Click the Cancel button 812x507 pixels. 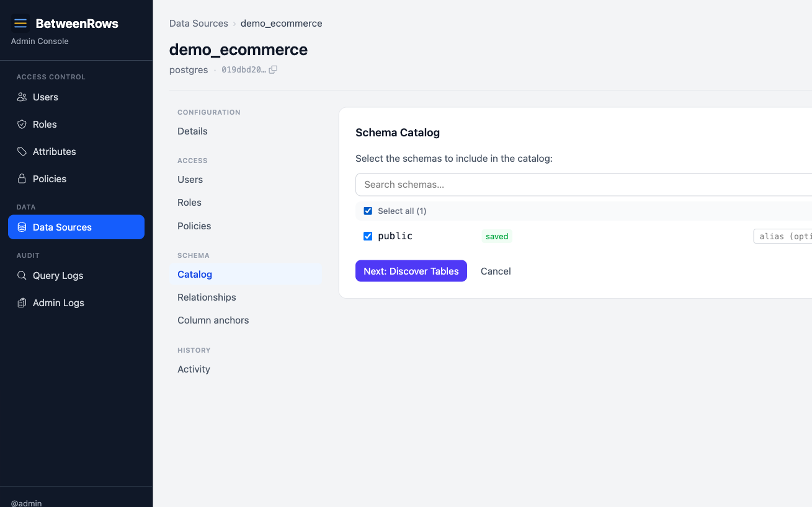[x=496, y=271]
